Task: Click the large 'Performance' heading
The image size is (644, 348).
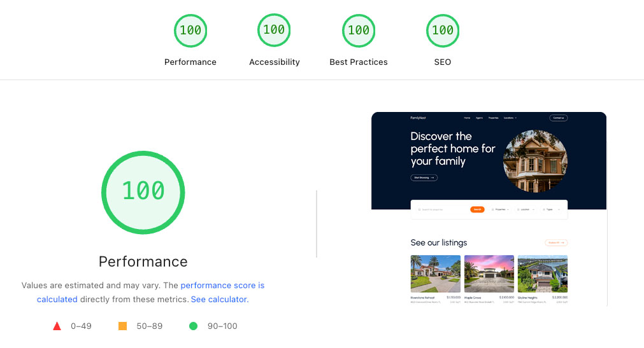Action: 143,262
